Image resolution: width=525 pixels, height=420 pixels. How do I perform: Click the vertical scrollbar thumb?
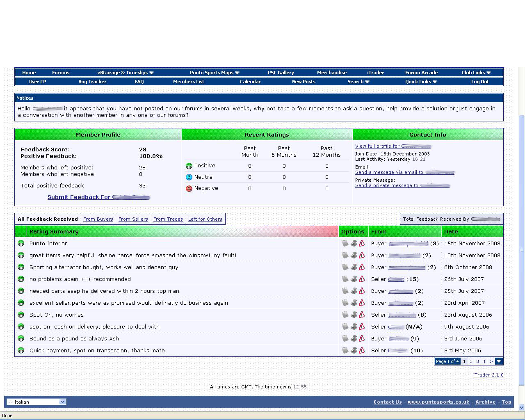click(521, 250)
